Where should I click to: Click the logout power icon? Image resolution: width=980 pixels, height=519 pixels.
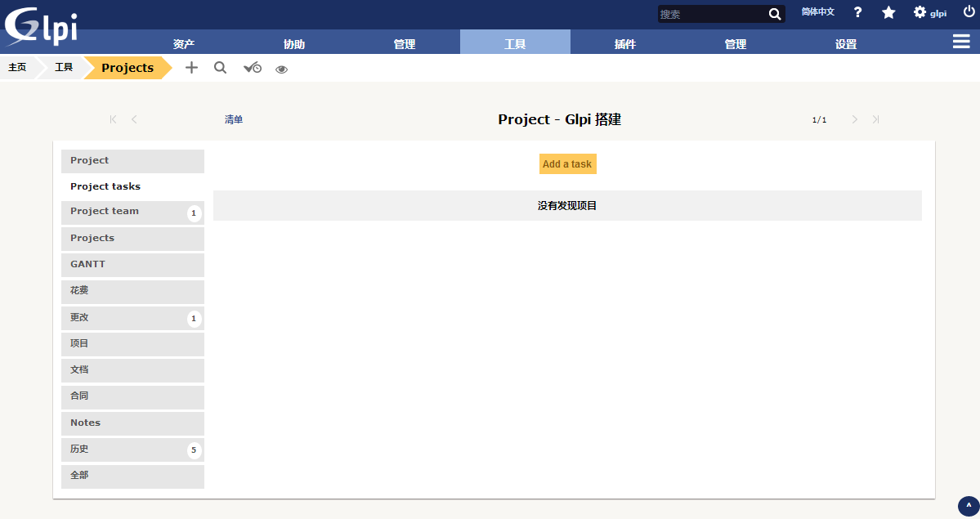click(969, 11)
